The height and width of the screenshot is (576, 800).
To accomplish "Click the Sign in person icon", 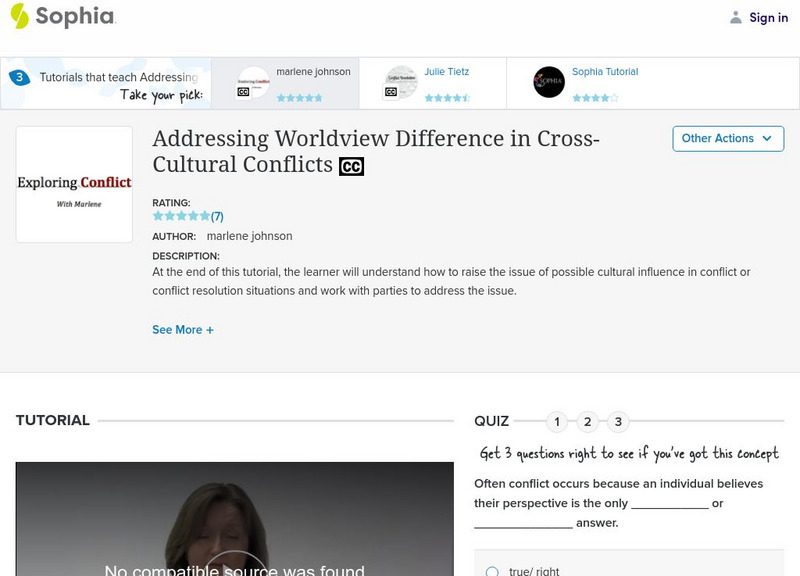I will coord(735,17).
